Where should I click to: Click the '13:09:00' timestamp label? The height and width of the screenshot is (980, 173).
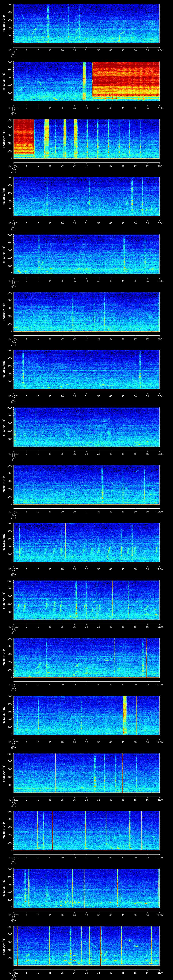click(x=14, y=511)
